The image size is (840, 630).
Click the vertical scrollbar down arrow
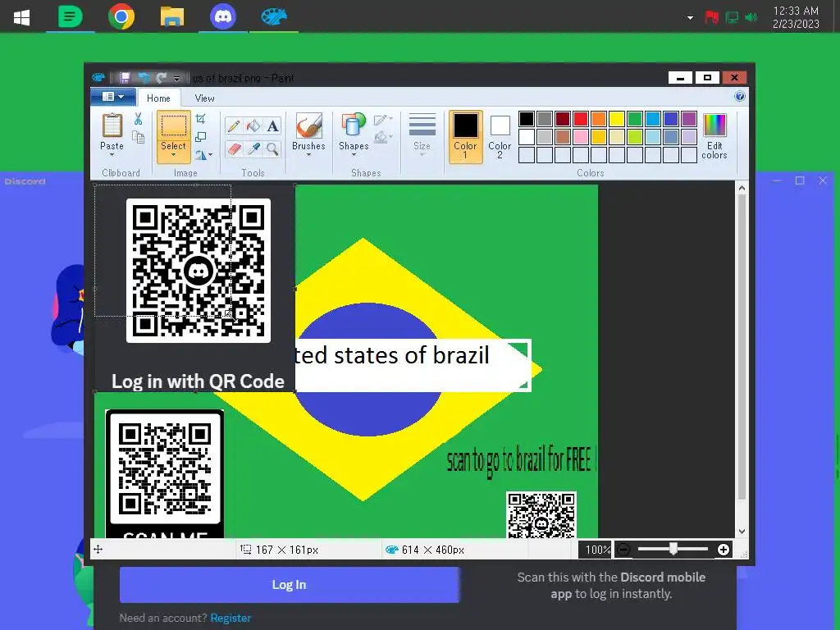pyautogui.click(x=742, y=532)
